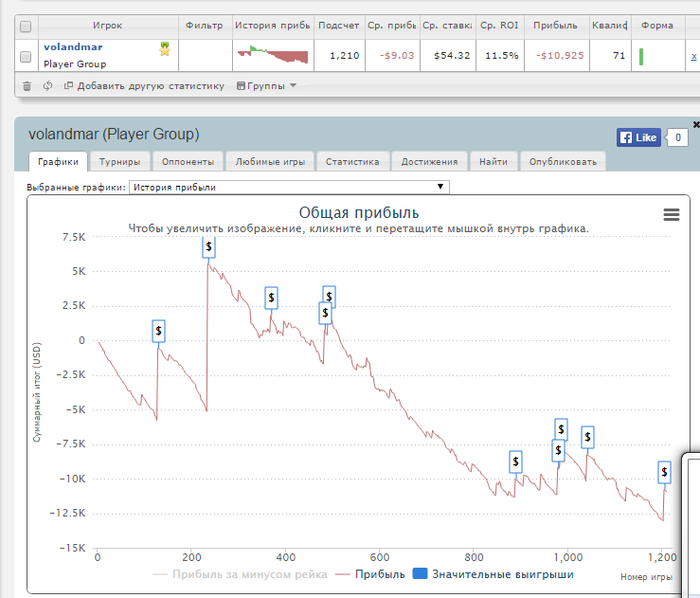
Task: Click the player badge icon beside volandmar
Action: click(x=165, y=48)
